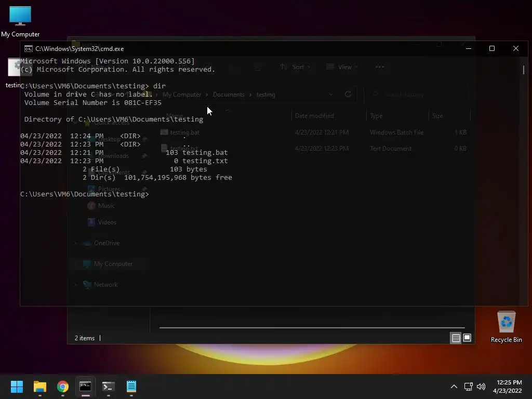Open the Windows Terminal taskbar icon

click(109, 387)
